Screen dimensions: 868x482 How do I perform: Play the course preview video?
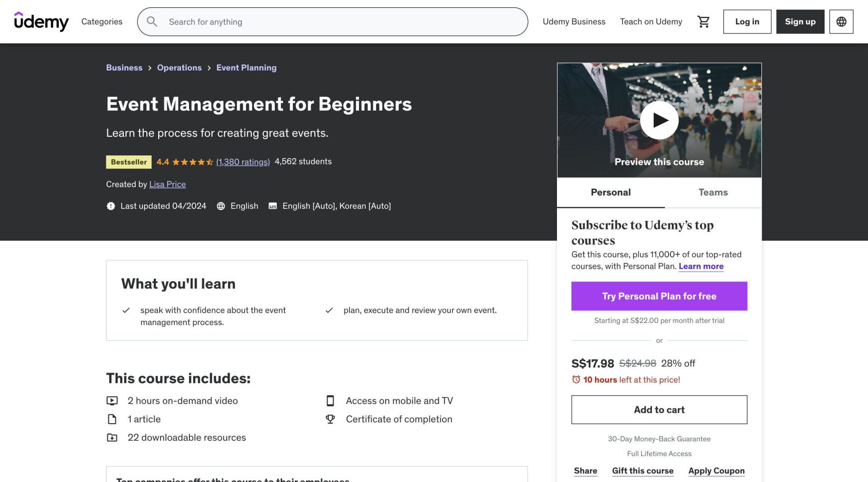[659, 120]
